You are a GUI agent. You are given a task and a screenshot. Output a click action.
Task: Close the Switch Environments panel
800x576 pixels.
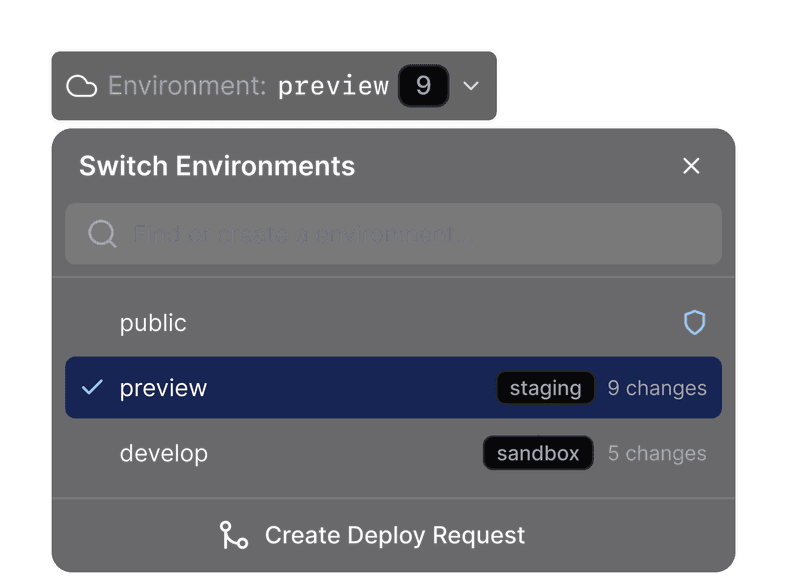[691, 166]
